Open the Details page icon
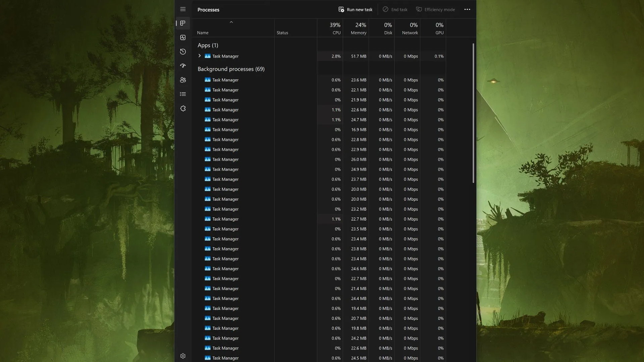This screenshot has width=644, height=362. click(x=183, y=94)
